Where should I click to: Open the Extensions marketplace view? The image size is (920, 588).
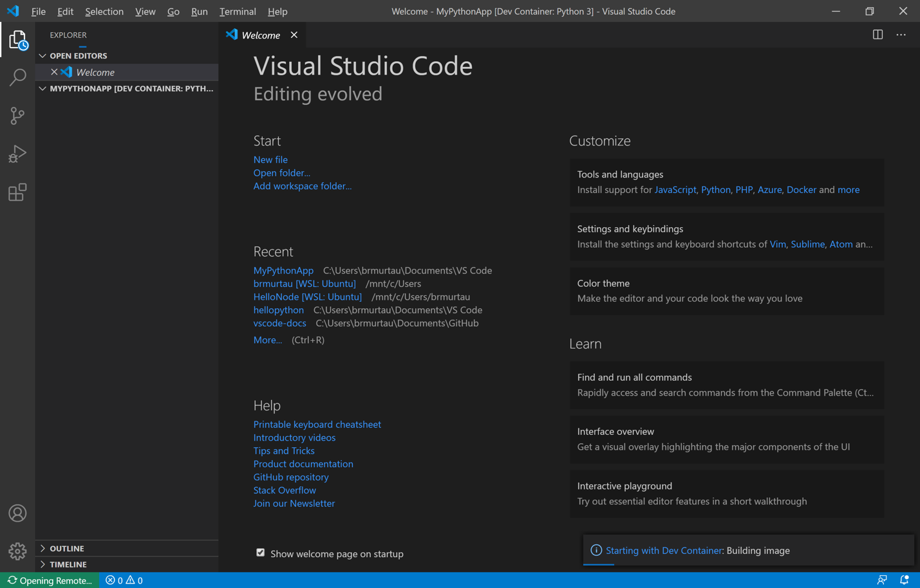(17, 192)
